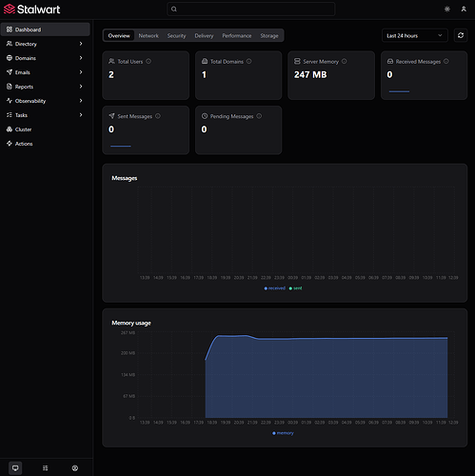Image resolution: width=475 pixels, height=476 pixels.
Task: Click Total Users info icon
Action: tap(148, 61)
